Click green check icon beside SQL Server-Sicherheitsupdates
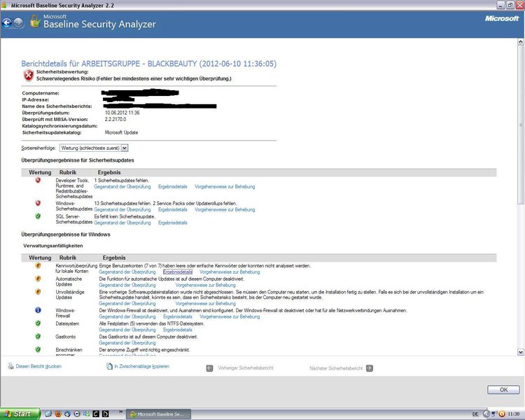Viewport: 525px width, 420px height. coord(38,216)
